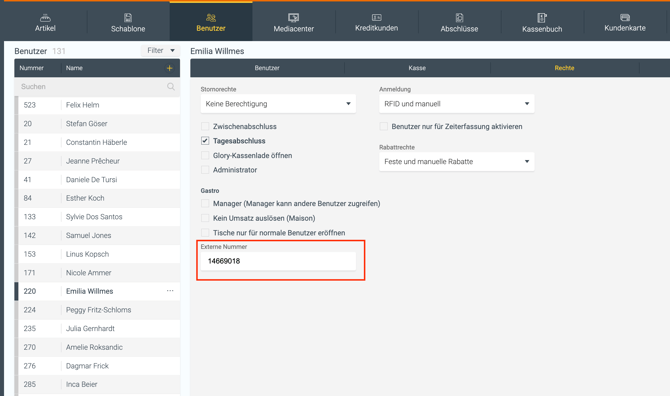Select user Stefan Göser

click(97, 123)
